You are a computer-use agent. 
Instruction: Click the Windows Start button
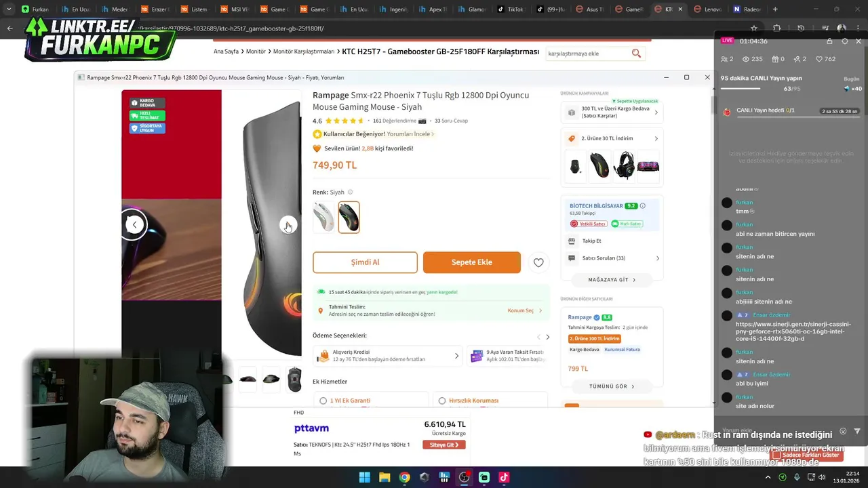coord(364,477)
